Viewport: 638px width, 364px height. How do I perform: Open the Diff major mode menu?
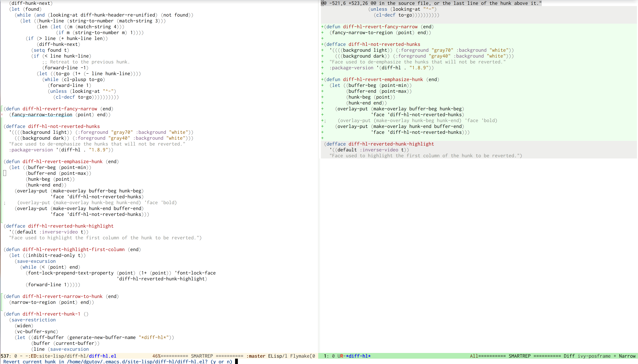point(569,356)
